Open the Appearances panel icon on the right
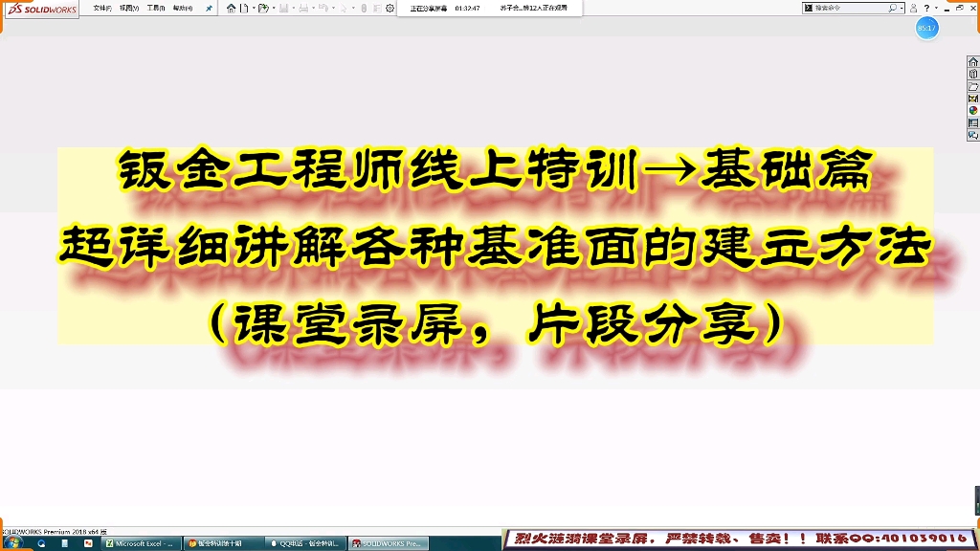 [x=973, y=110]
